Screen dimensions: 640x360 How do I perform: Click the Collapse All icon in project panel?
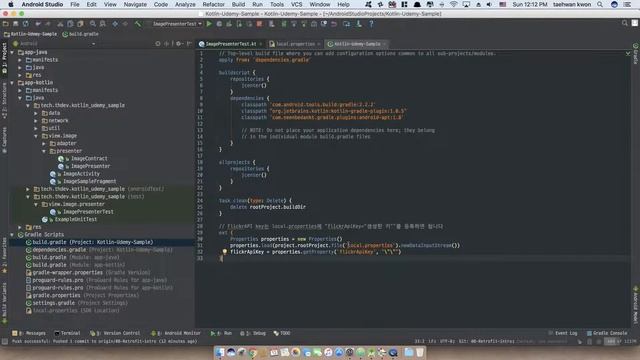[x=167, y=43]
